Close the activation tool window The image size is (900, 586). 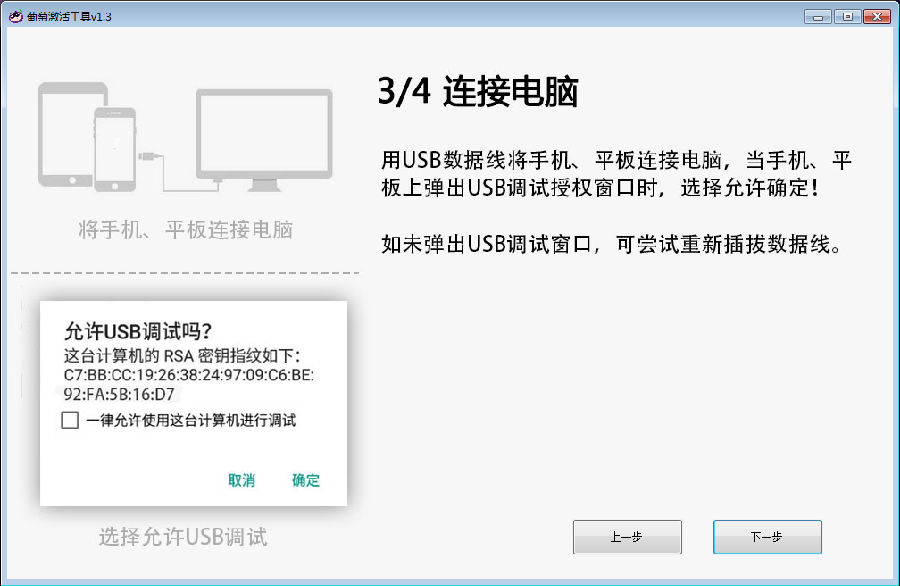pos(877,17)
